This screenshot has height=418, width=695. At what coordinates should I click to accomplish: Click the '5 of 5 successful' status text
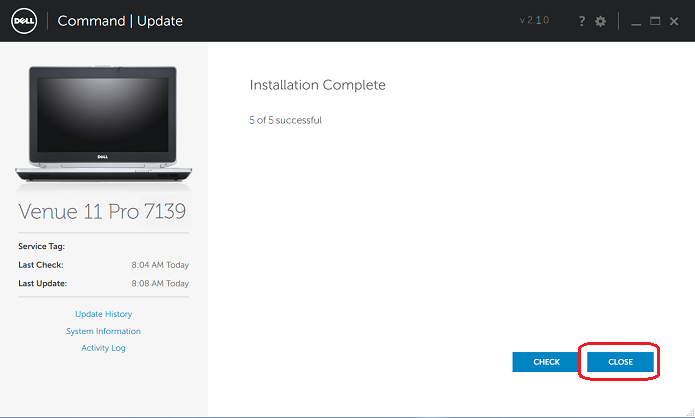(x=285, y=120)
